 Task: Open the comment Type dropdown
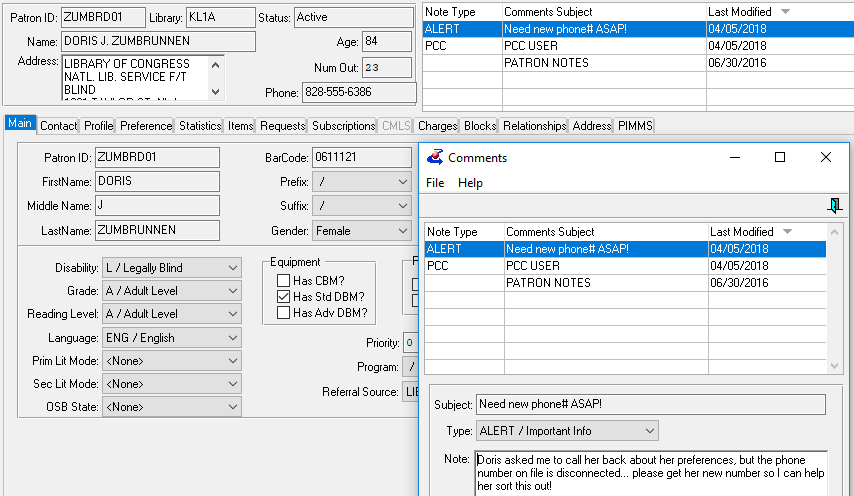pos(649,431)
